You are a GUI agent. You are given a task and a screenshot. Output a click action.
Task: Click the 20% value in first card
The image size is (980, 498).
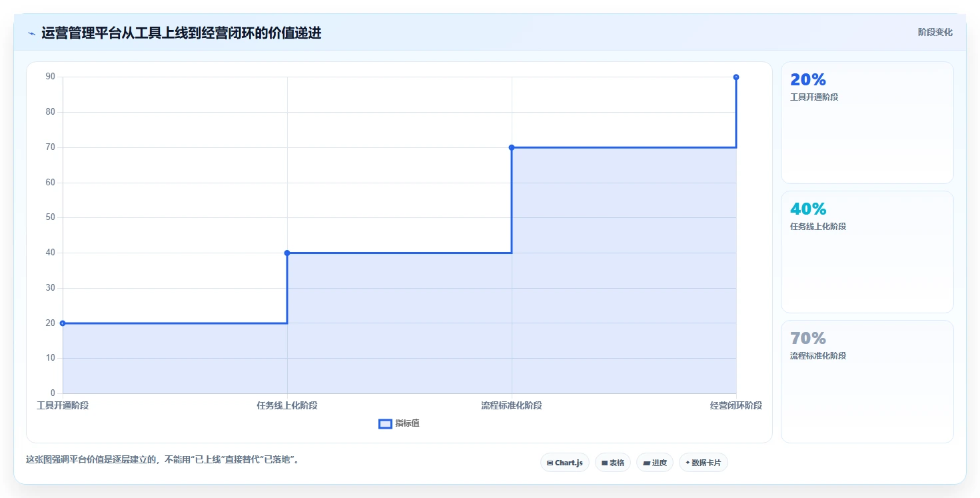click(808, 79)
